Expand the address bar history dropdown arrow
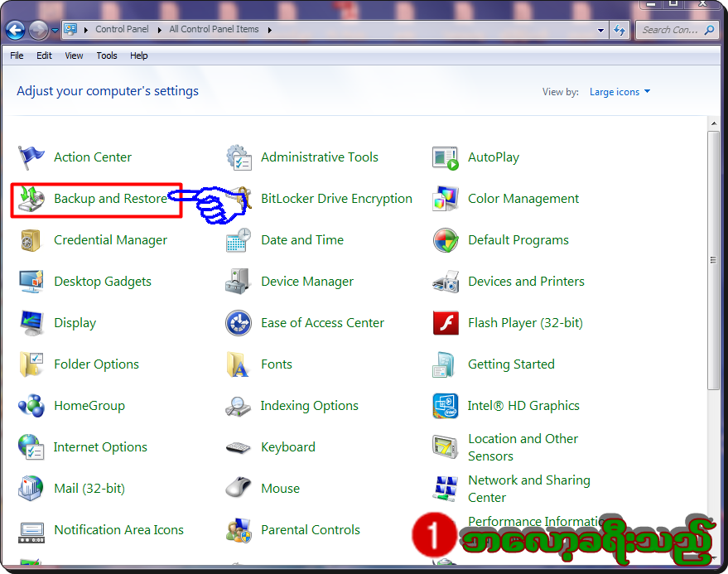 click(600, 30)
